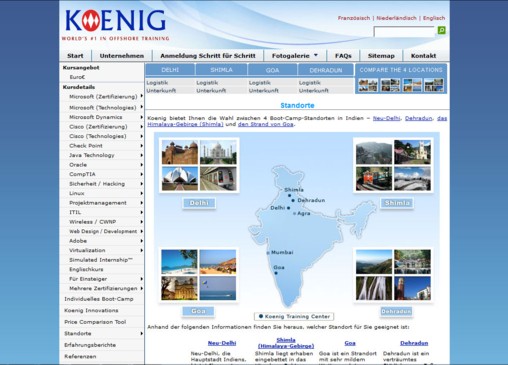Open Unterkunft under the Shimla tab
Viewport: 508px width, 365px height.
(x=211, y=90)
